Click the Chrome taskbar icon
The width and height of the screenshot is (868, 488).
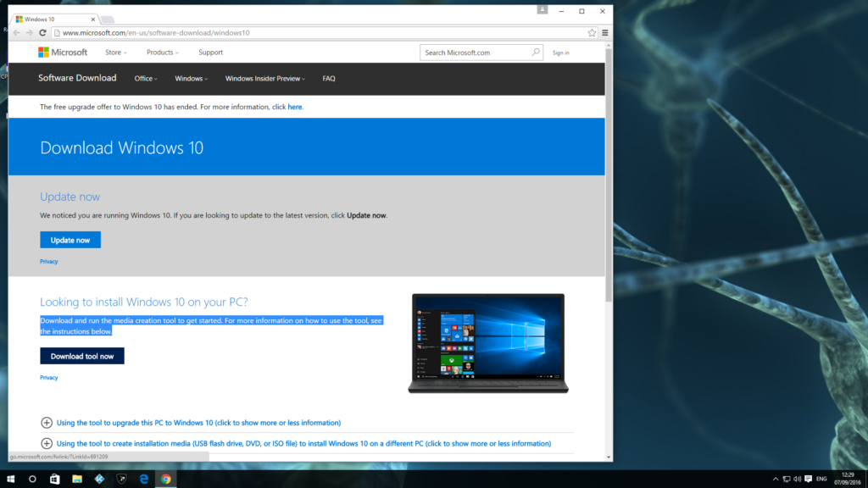pyautogui.click(x=166, y=480)
